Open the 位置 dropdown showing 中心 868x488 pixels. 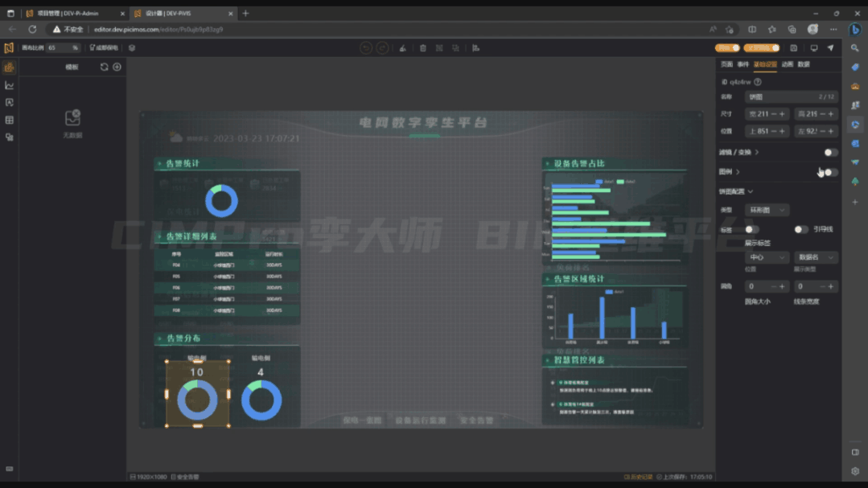tap(766, 257)
